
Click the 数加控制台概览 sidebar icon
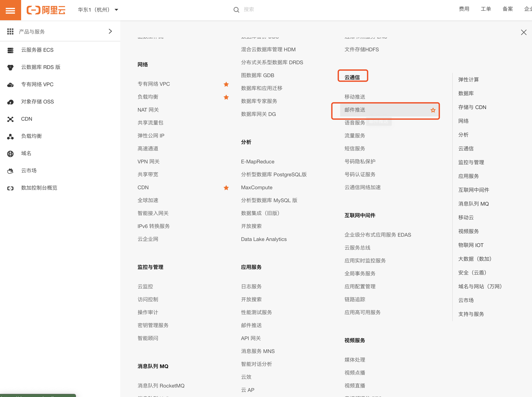(x=10, y=188)
